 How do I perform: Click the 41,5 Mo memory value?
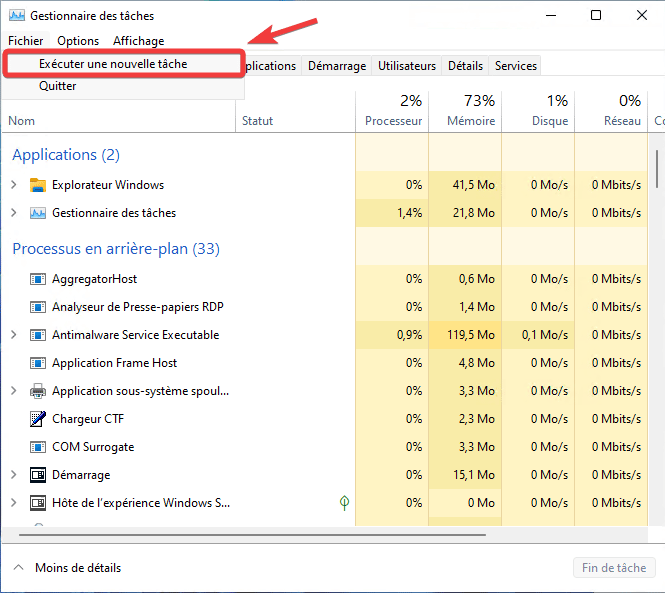[x=473, y=185]
